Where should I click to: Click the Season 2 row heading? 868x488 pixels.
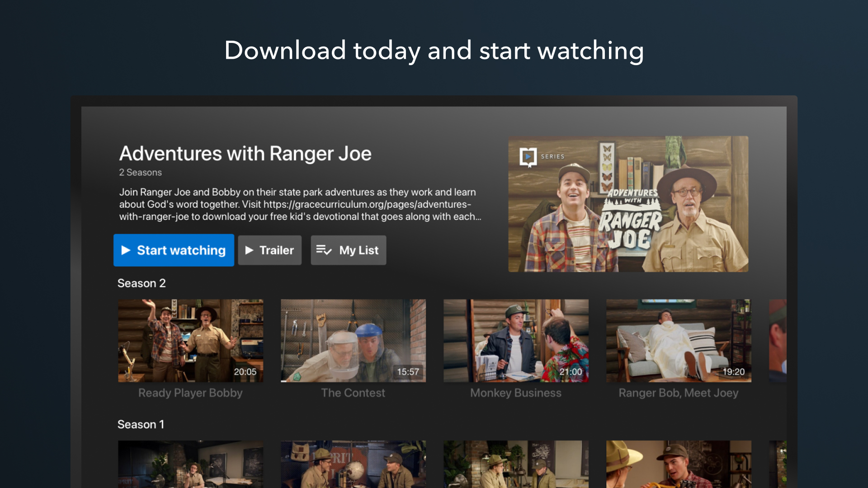(x=142, y=283)
